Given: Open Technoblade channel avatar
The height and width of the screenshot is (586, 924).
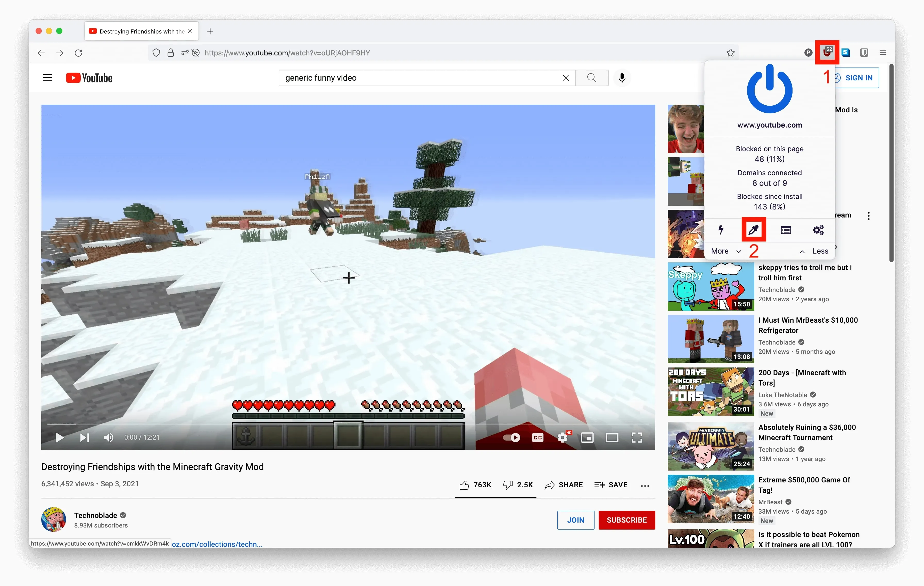Looking at the screenshot, I should 53,519.
